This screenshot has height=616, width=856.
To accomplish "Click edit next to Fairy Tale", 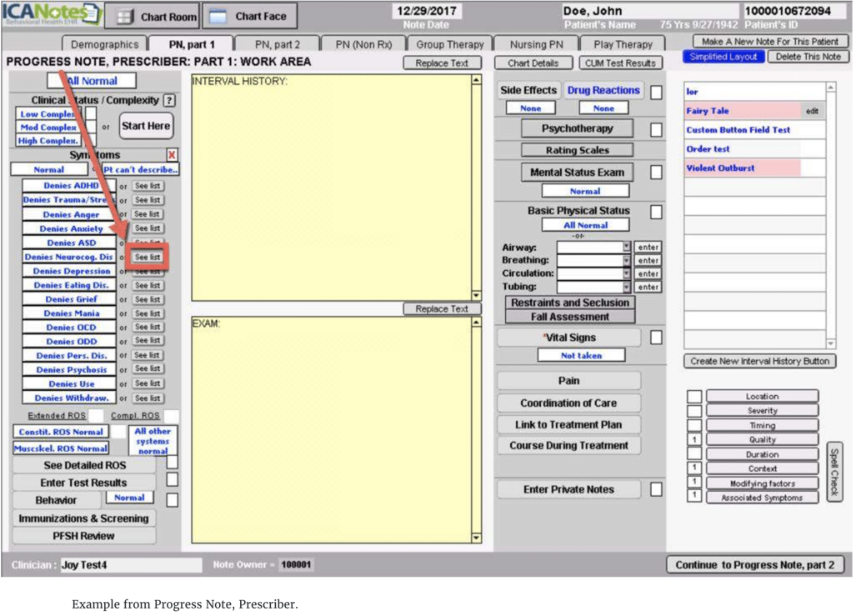I will [x=812, y=111].
